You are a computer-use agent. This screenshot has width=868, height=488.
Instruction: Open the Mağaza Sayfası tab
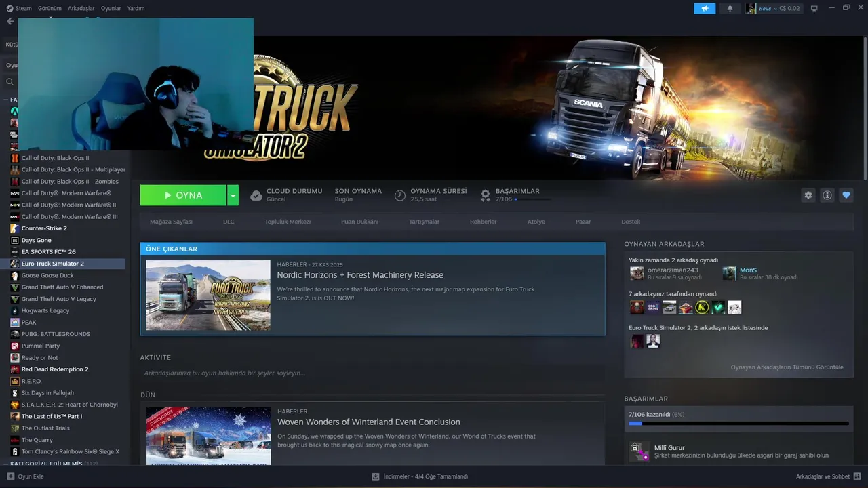point(171,222)
